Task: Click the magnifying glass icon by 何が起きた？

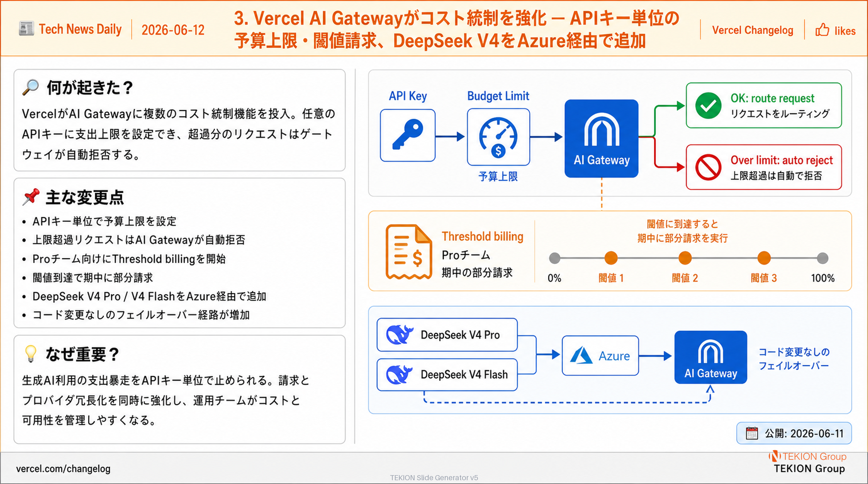Action: point(30,88)
